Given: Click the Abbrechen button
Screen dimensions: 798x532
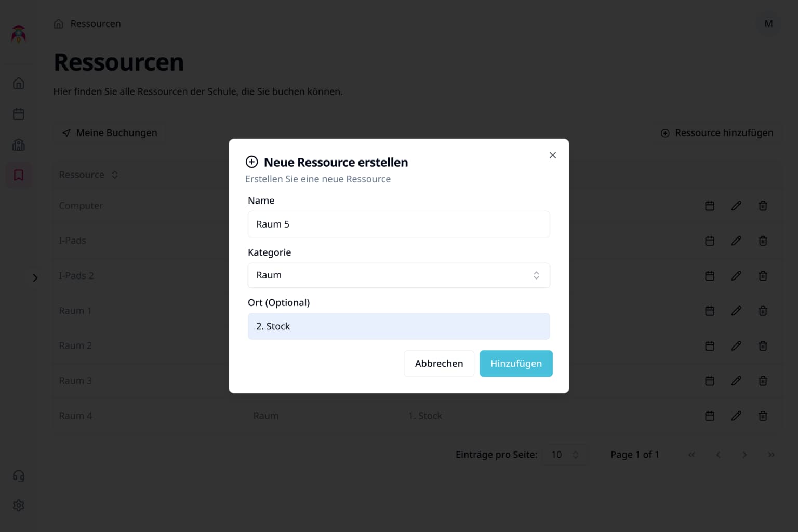Looking at the screenshot, I should [x=438, y=364].
